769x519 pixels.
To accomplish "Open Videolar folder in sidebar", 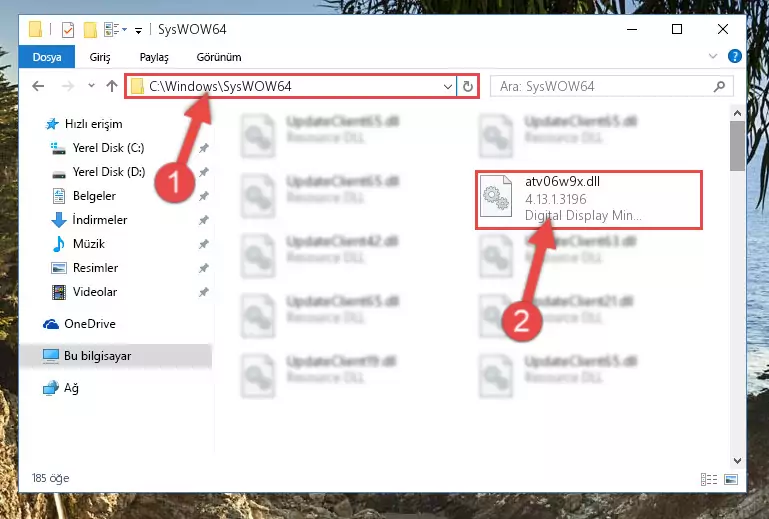I will pyautogui.click(x=95, y=292).
